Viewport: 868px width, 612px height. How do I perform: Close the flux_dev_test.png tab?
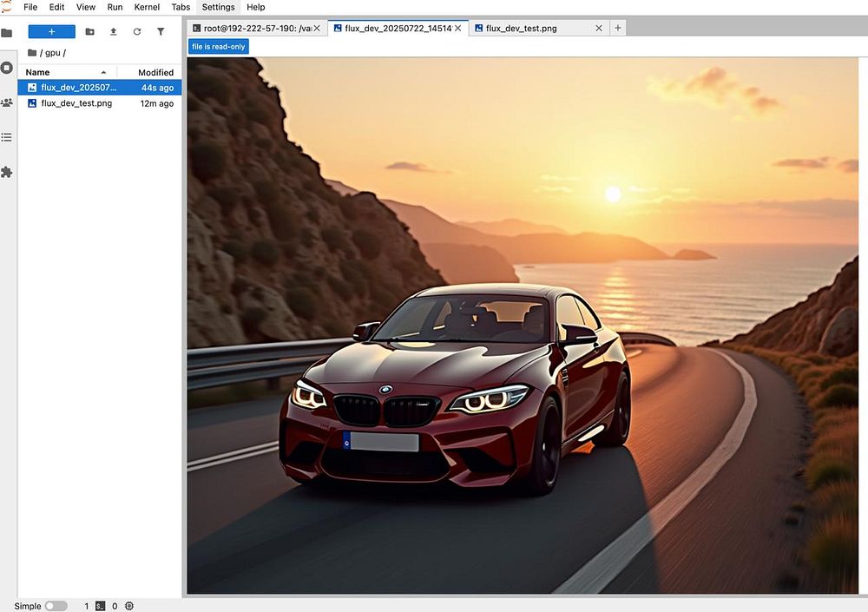click(x=599, y=28)
